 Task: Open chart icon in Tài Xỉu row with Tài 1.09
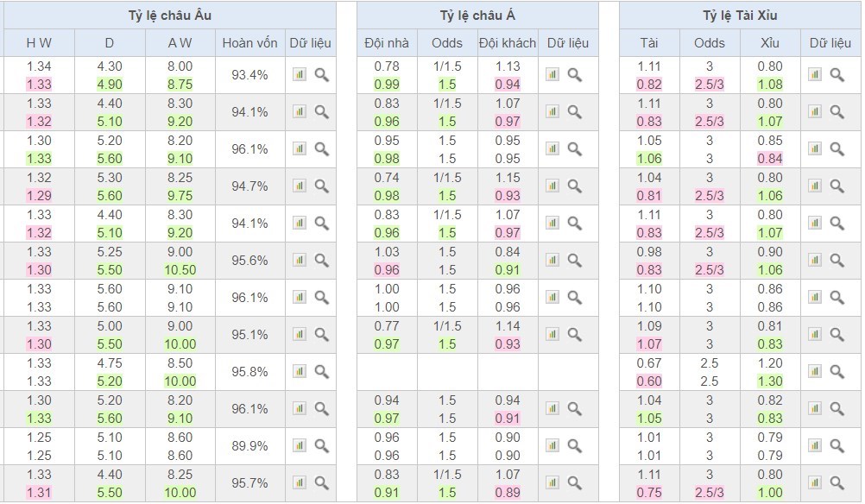pos(814,334)
